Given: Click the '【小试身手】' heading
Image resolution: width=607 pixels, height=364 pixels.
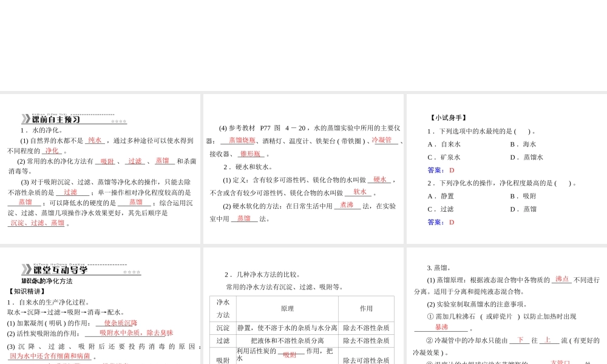Looking at the screenshot, I should 449,118.
